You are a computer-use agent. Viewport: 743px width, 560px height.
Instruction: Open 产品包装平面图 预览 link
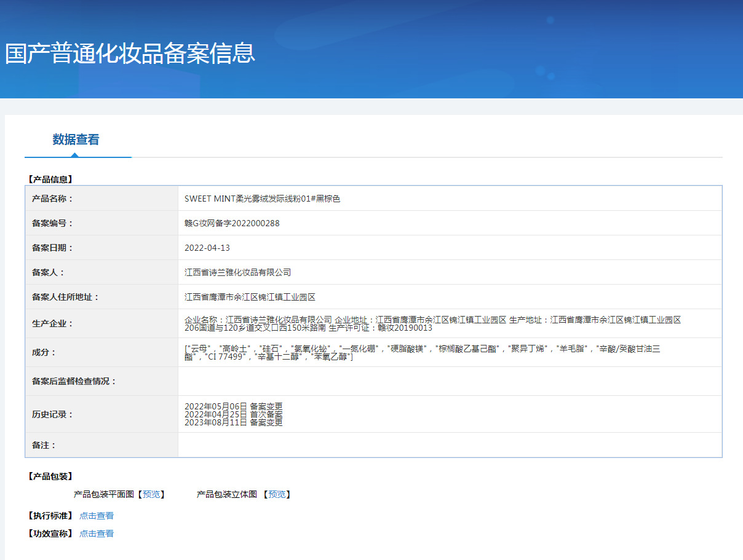(x=151, y=494)
